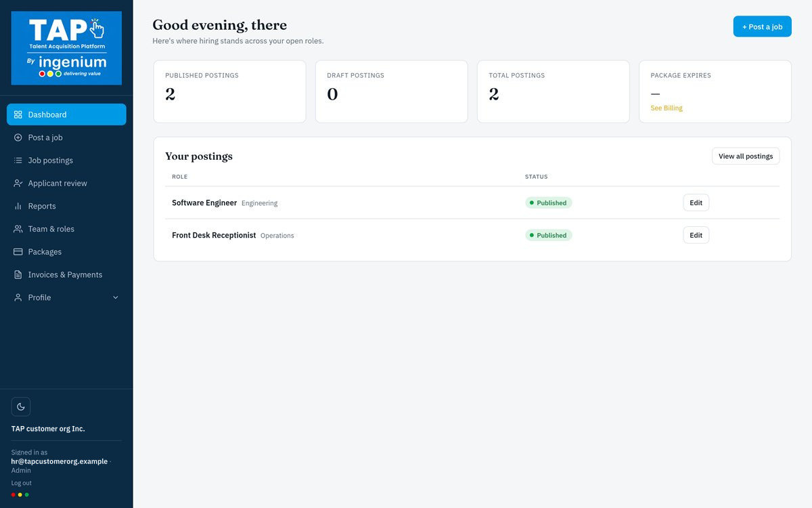Screen dimensions: 812x508
Task: Click the Engineering department label
Action: (260, 203)
